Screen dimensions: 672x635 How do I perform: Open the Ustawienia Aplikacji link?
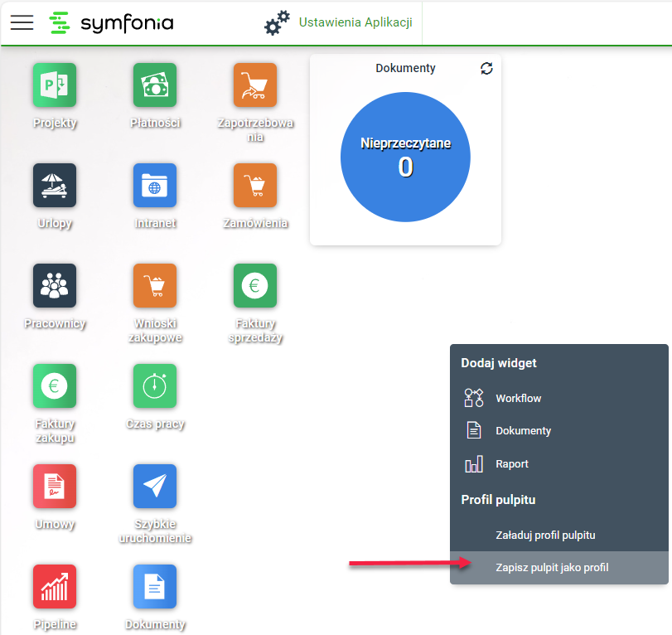[x=355, y=22]
